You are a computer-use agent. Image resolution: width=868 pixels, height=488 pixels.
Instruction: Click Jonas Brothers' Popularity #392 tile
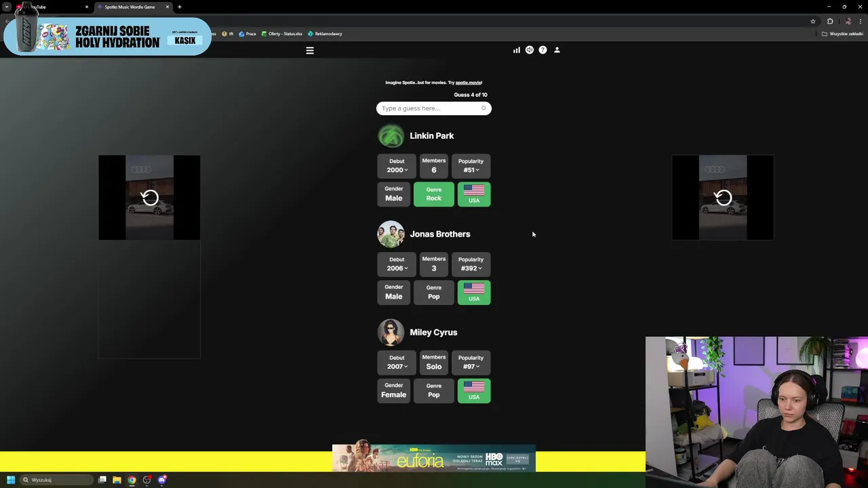click(x=471, y=264)
